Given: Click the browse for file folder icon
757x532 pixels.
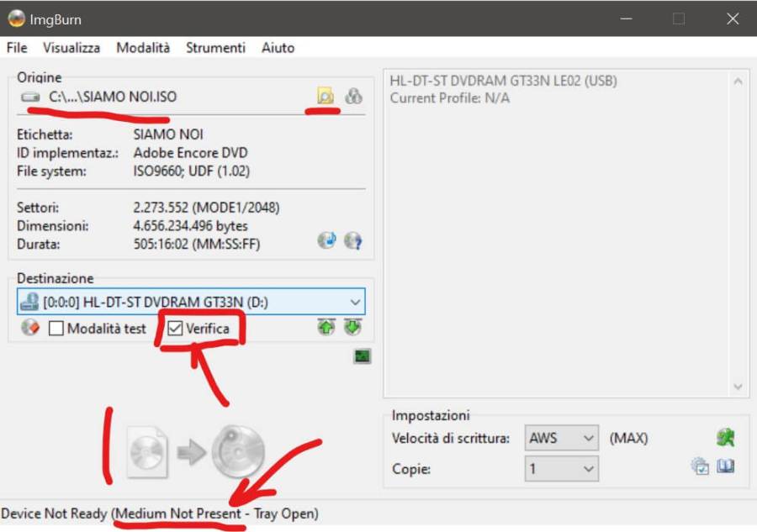Looking at the screenshot, I should pos(325,97).
